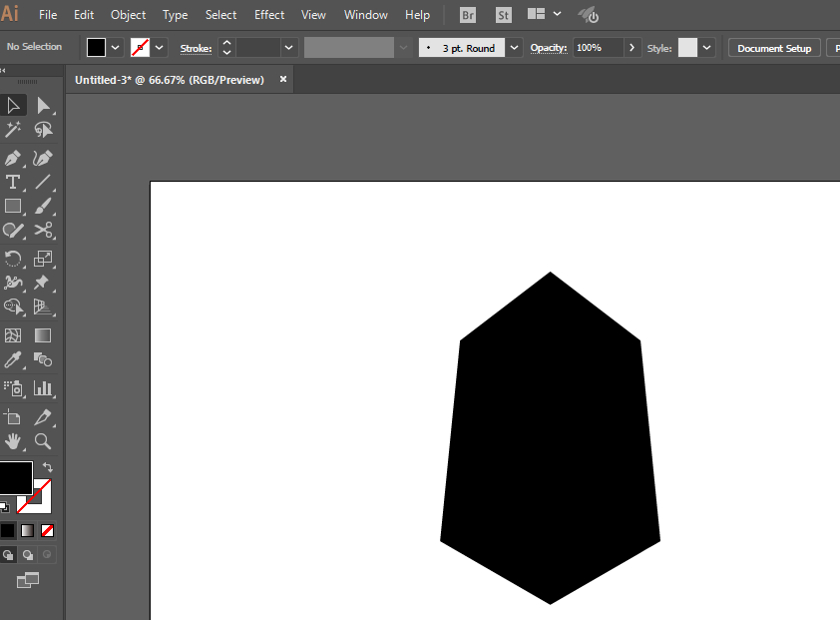Click the Document Setup button
The height and width of the screenshot is (620, 840).
pos(774,48)
